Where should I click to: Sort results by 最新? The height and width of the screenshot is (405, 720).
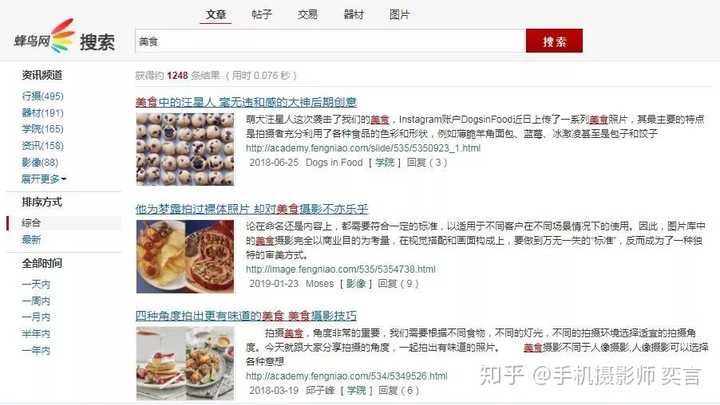tap(31, 239)
